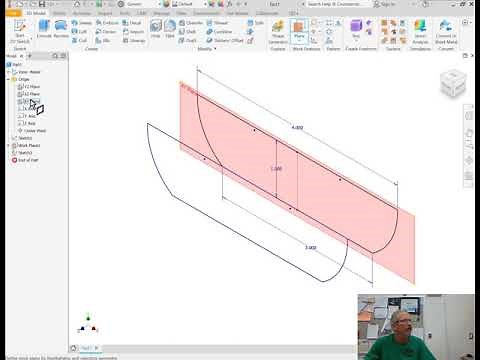
Task: Select Sketch1 in the browser
Action: (x=22, y=138)
